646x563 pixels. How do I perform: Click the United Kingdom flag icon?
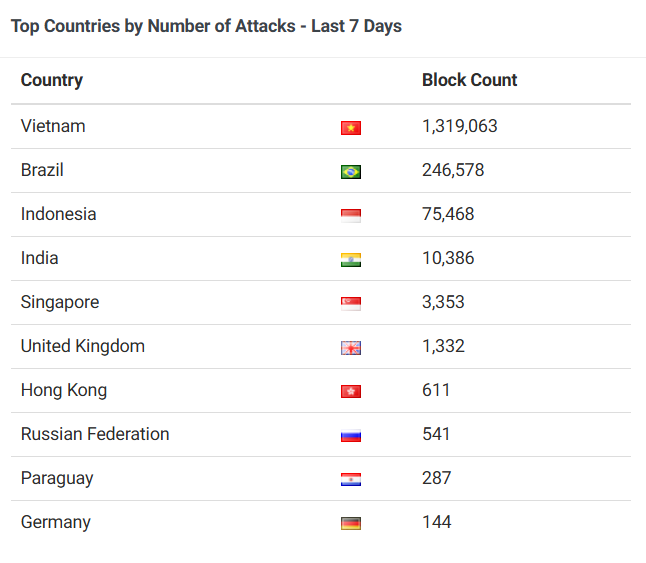pos(350,348)
